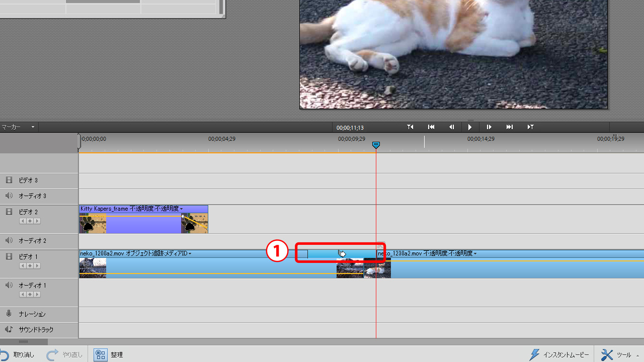Toggle the オーディオ 2 speaker icon
644x362 pixels.
(x=9, y=241)
